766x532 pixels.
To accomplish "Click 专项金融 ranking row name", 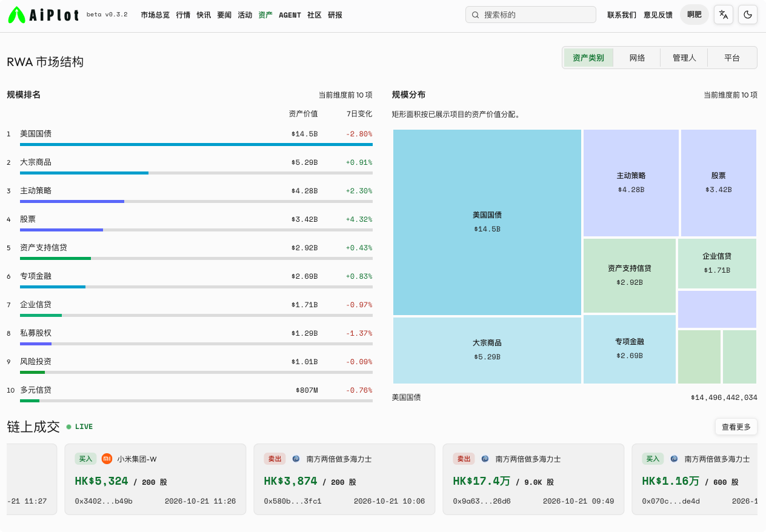I will tap(36, 276).
